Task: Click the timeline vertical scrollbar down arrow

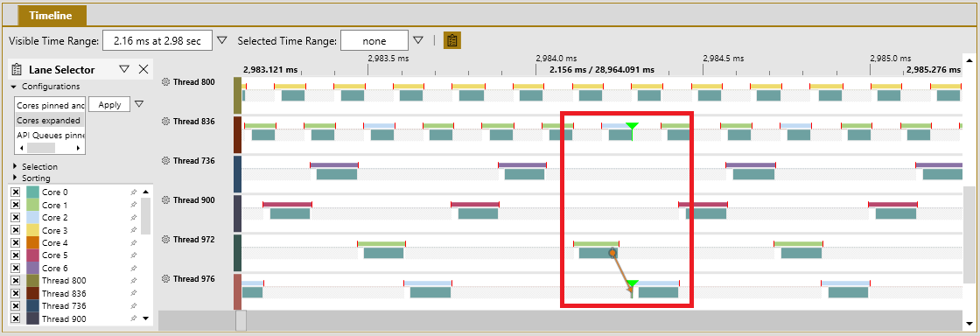Action: pyautogui.click(x=969, y=324)
